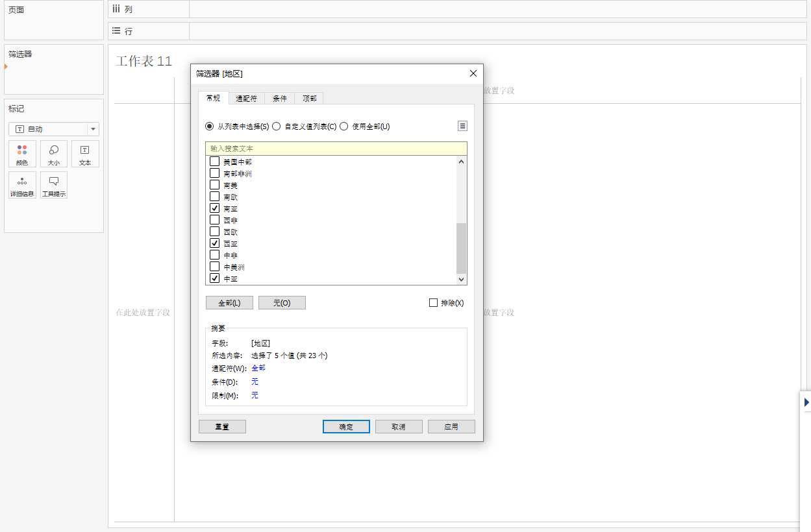Open the 通配符(W) 全部 link in summary
This screenshot has width=811, height=532.
click(x=258, y=368)
